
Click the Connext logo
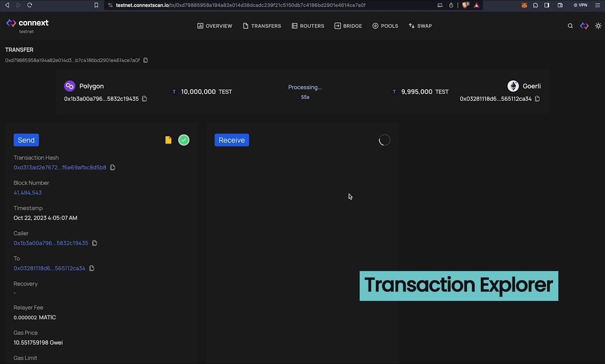27,23
